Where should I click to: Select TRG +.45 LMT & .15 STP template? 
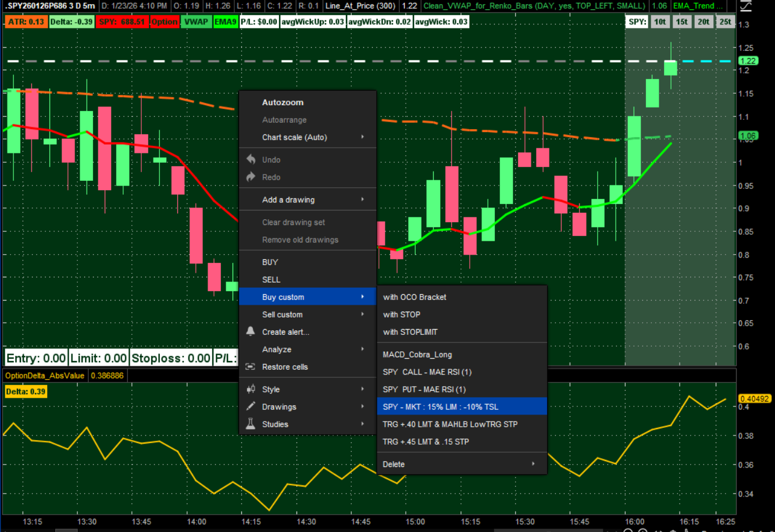[426, 442]
